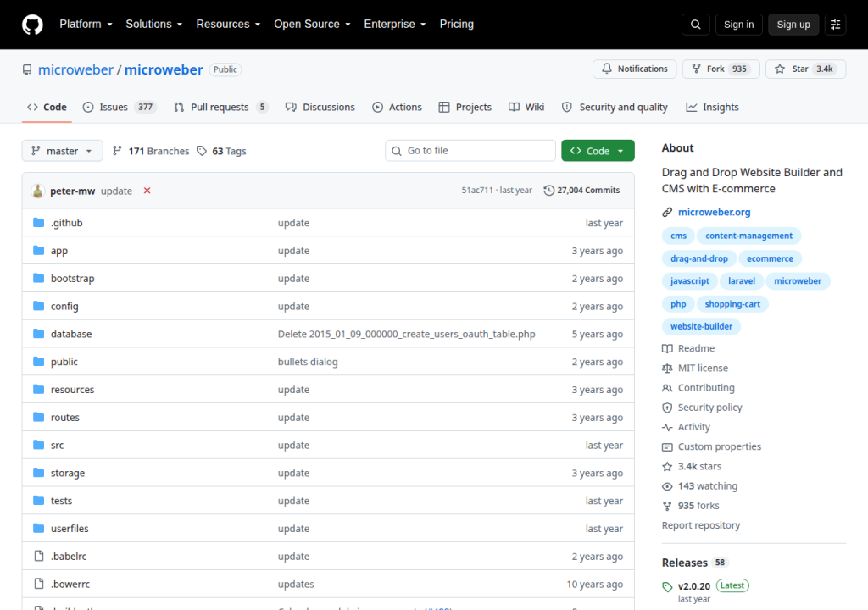
Task: Click the Star icon button
Action: (x=806, y=69)
